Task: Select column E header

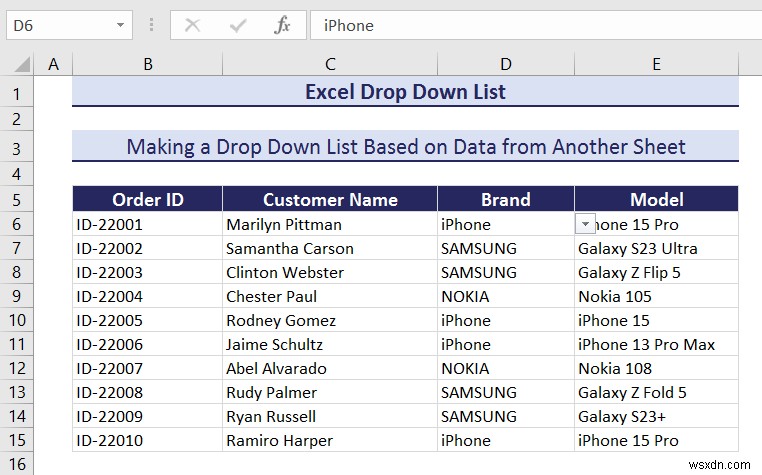Action: point(656,64)
